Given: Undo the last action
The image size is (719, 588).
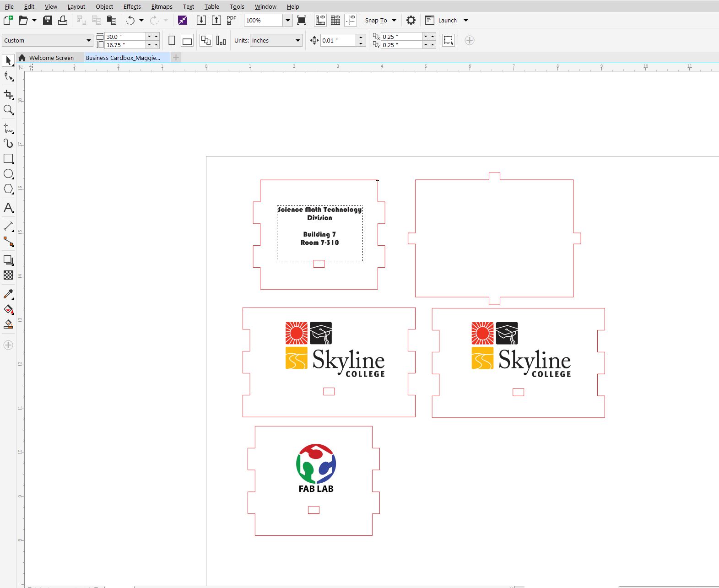Looking at the screenshot, I should tap(130, 20).
